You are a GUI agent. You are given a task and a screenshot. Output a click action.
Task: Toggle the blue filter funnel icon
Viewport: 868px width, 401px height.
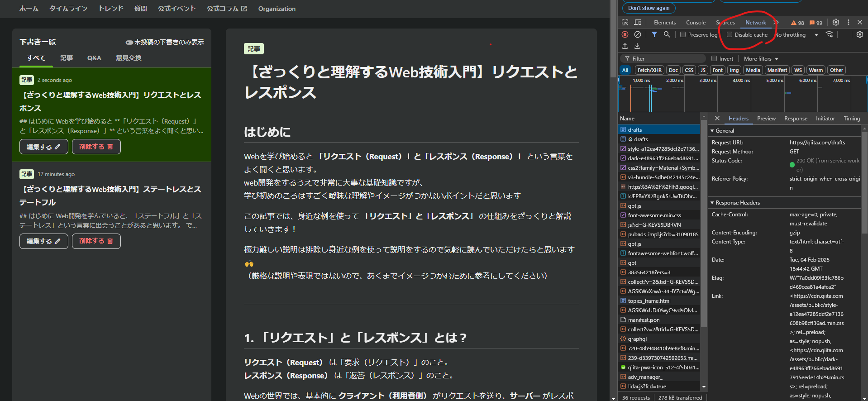tap(654, 34)
